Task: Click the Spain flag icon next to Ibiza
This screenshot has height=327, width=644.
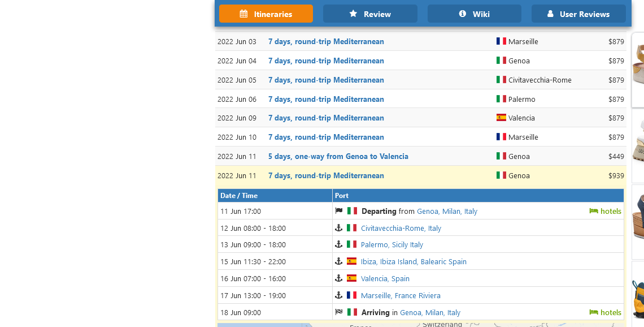Action: point(352,261)
